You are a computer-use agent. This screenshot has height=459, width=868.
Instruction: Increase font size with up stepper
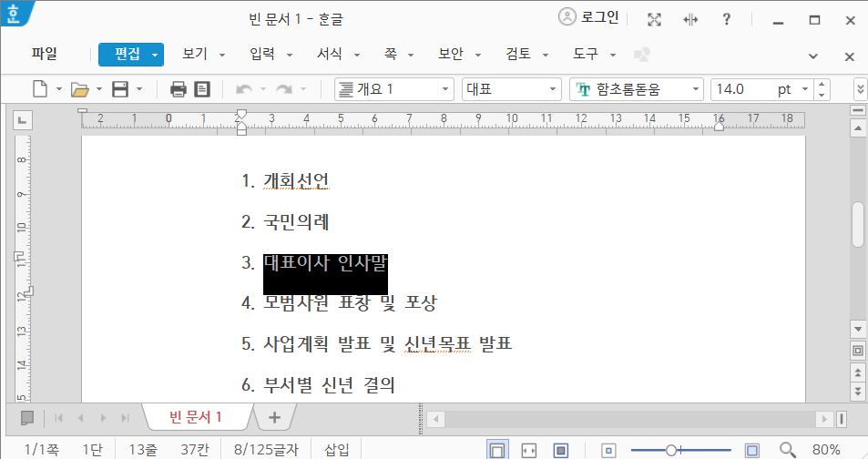pos(822,84)
